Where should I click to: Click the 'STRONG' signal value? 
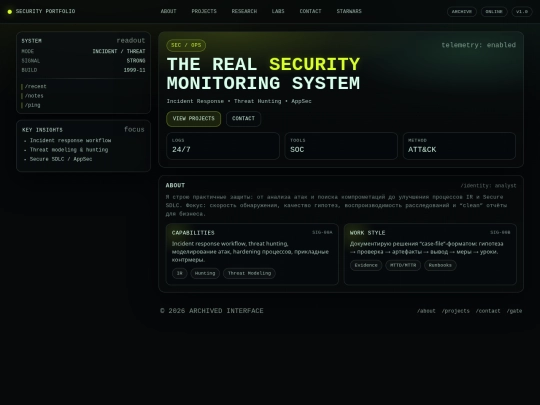click(x=136, y=61)
